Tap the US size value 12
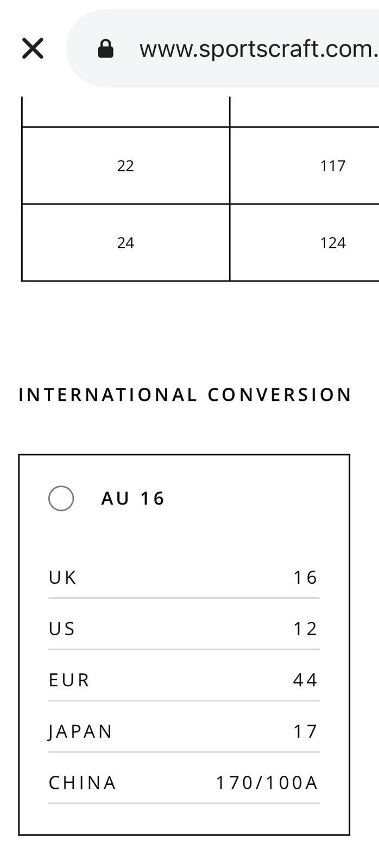This screenshot has width=379, height=868. pos(305,628)
